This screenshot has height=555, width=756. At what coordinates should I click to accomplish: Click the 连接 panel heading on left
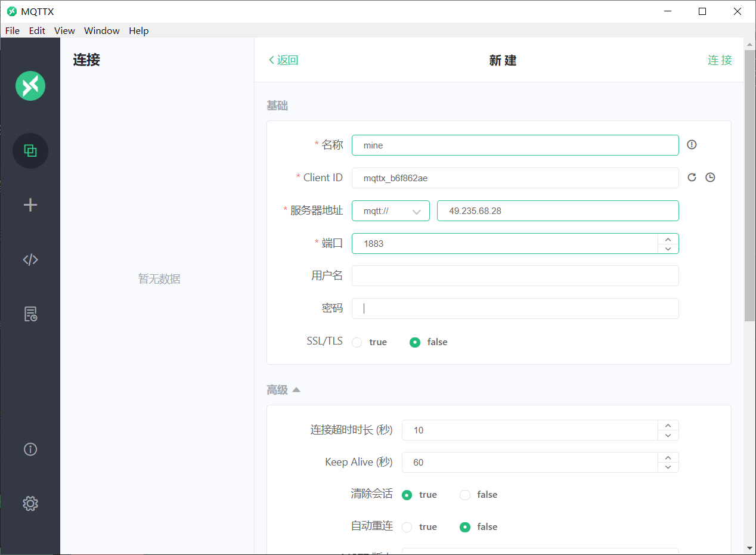point(86,60)
